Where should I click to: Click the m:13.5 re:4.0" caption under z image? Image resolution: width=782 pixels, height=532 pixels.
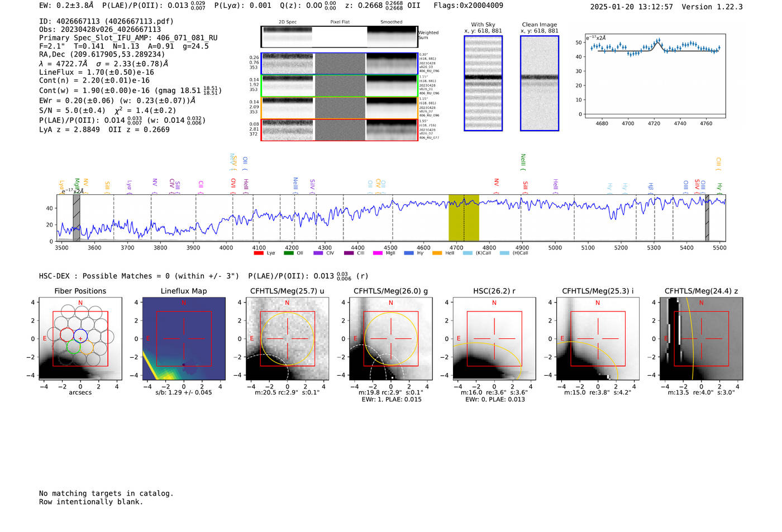701,392
